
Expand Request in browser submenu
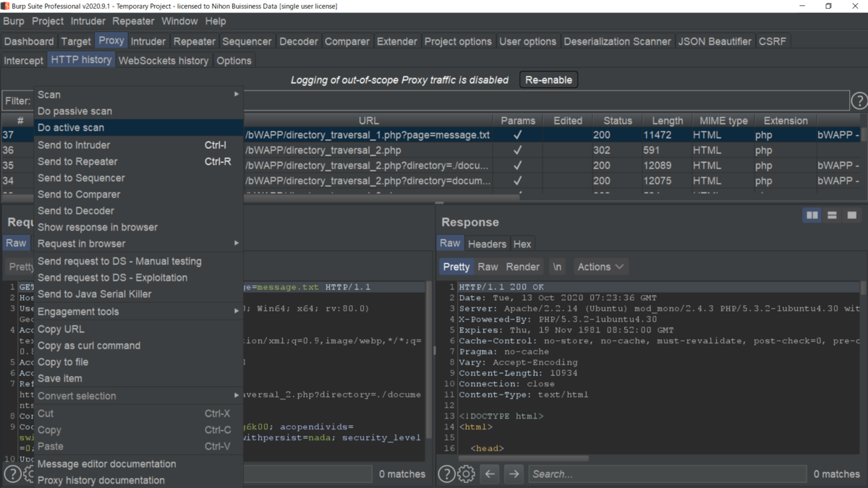pos(138,244)
